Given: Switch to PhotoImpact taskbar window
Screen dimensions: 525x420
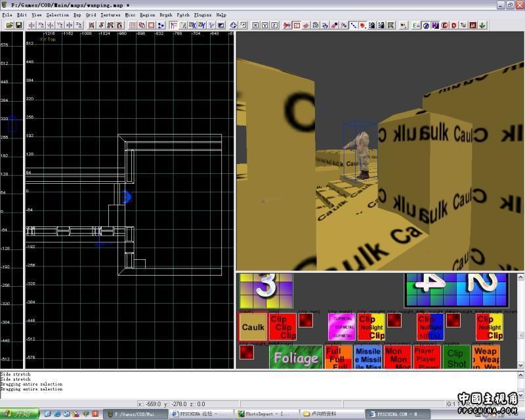Looking at the screenshot, I should tap(266, 414).
